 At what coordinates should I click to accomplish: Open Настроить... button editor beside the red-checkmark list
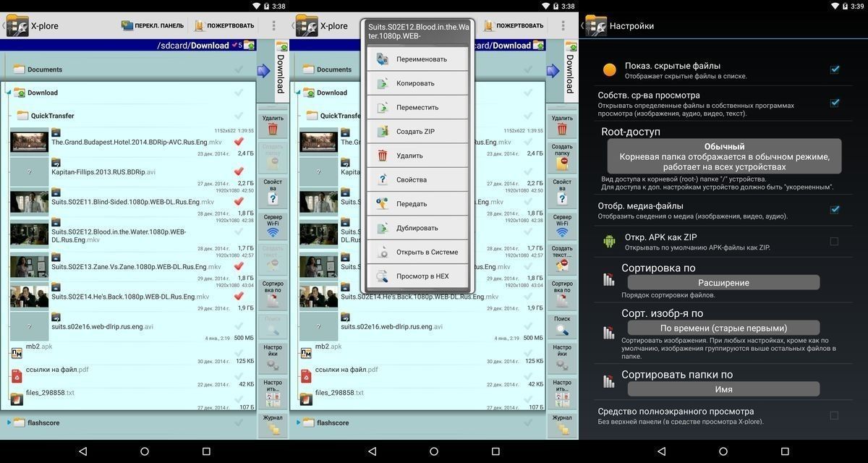tap(273, 392)
